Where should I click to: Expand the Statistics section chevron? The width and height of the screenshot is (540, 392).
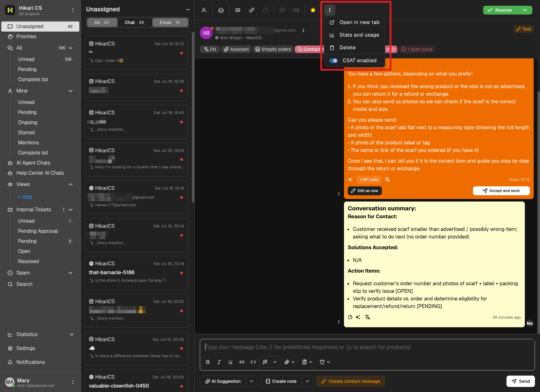(x=72, y=335)
